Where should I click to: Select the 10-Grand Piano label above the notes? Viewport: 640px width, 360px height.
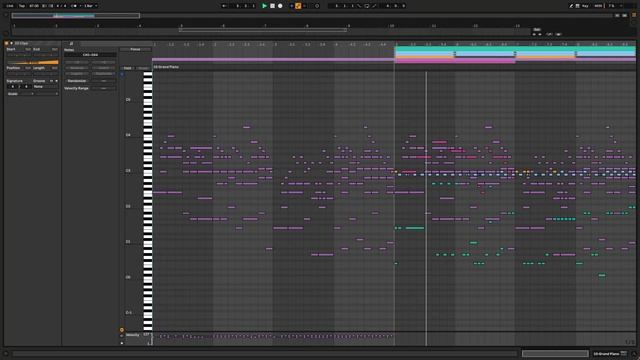(166, 67)
